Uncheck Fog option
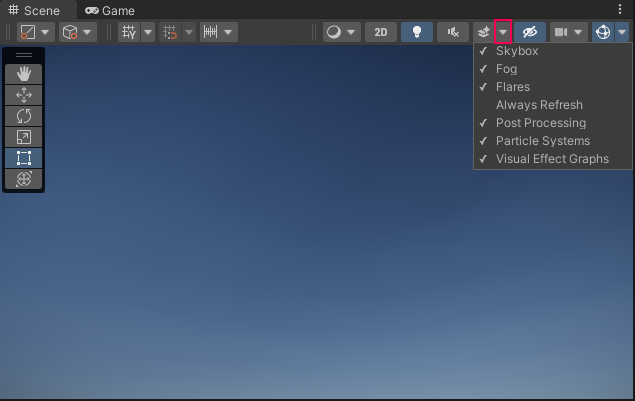 click(x=506, y=69)
